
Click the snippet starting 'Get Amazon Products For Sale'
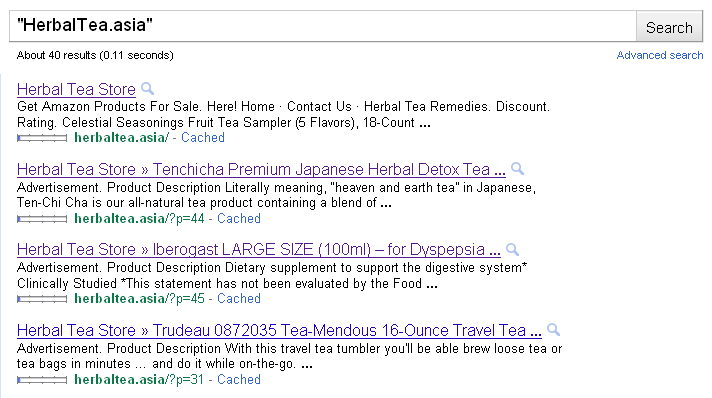point(283,114)
